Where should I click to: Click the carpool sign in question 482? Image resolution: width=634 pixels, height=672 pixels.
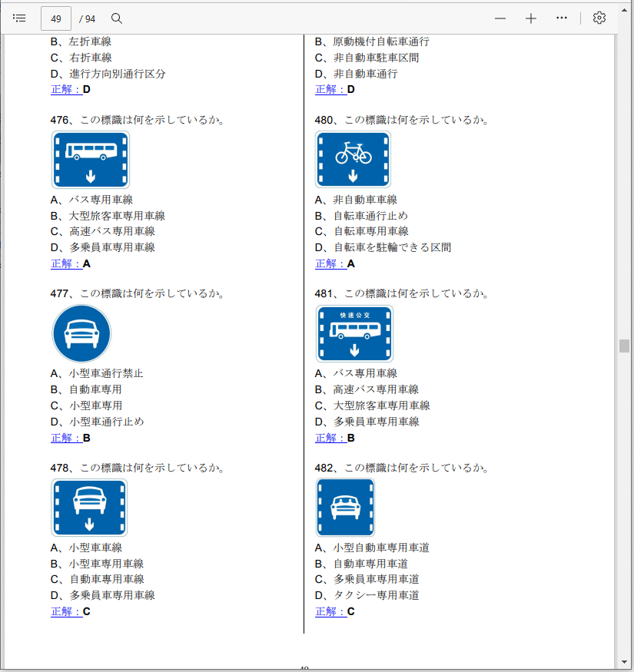[x=346, y=508]
